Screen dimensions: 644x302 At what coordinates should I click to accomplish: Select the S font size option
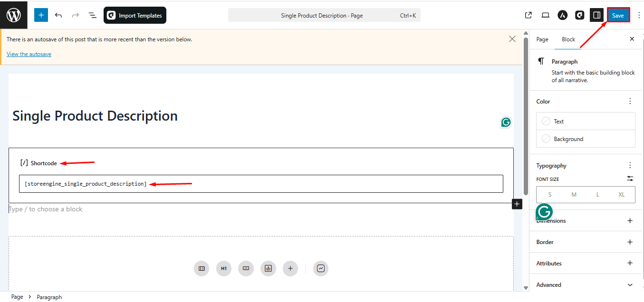pyautogui.click(x=549, y=194)
